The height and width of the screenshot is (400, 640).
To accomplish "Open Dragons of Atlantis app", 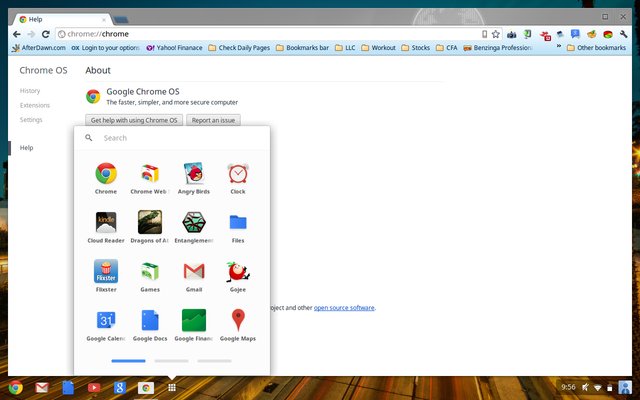I will tap(150, 227).
